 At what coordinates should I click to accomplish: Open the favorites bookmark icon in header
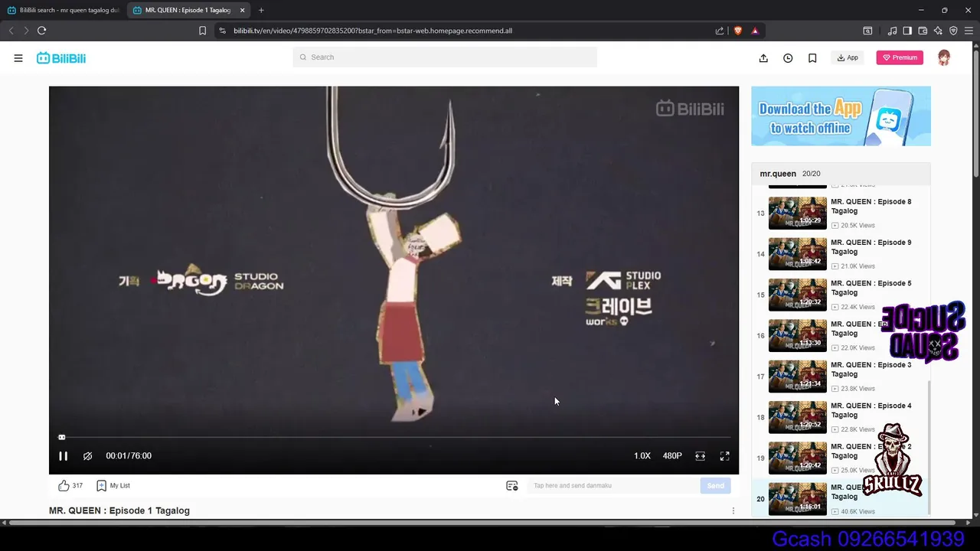(x=812, y=58)
